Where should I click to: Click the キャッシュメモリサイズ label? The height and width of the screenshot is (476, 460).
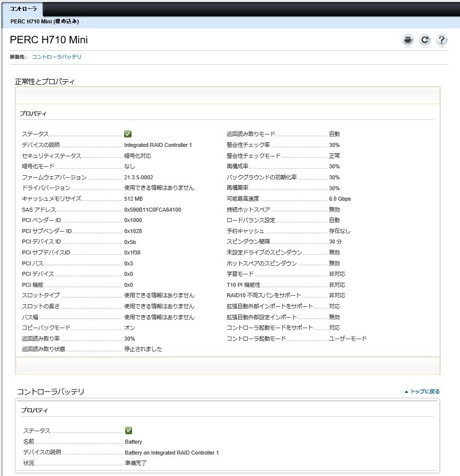tap(52, 199)
